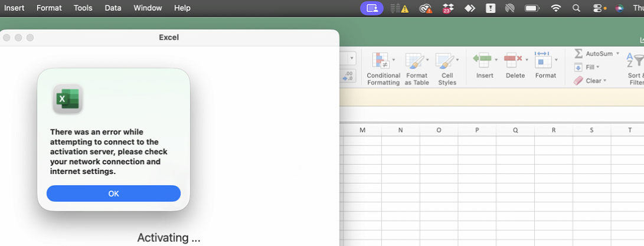The image size is (644, 246).
Task: Click the Fill label in ribbon
Action: [x=590, y=67]
